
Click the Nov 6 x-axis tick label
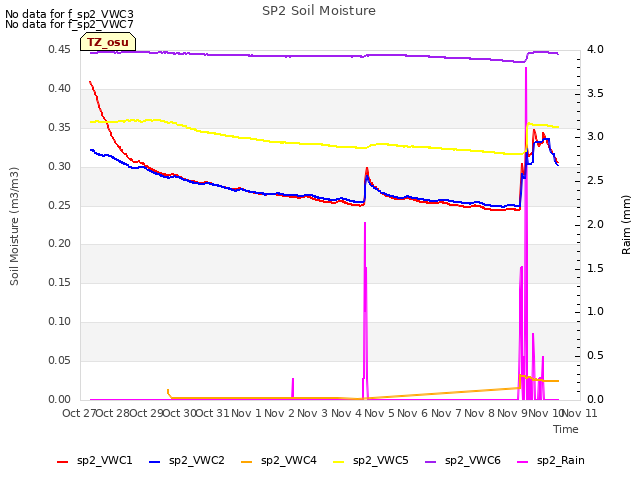pyautogui.click(x=413, y=413)
